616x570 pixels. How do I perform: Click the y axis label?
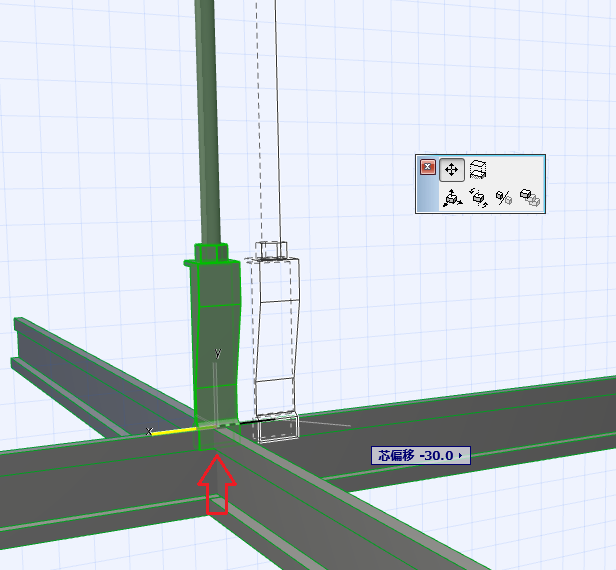tap(218, 352)
